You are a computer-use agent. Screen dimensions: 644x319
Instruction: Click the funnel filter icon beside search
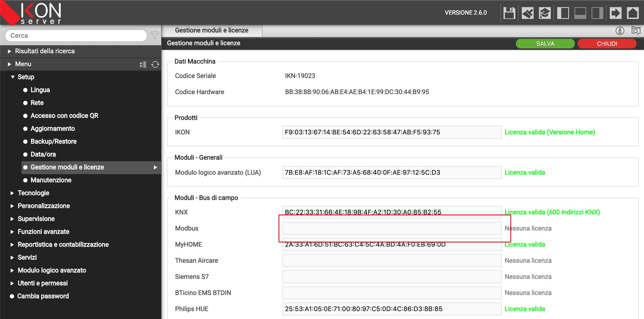click(x=155, y=35)
